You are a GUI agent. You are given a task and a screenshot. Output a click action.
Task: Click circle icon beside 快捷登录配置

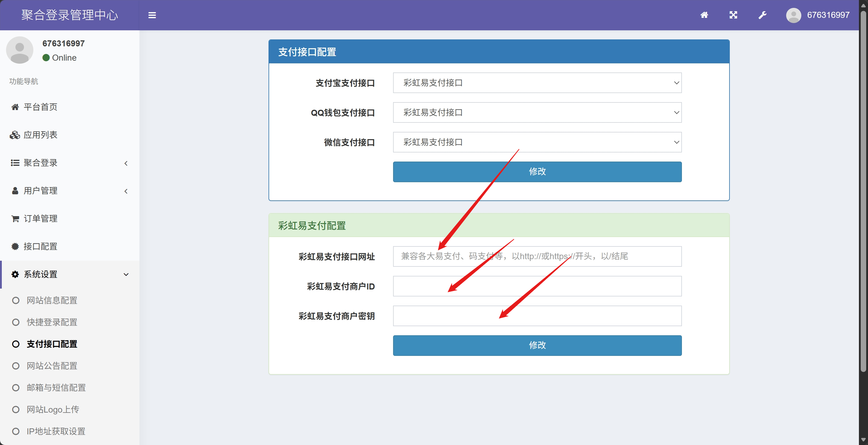(x=16, y=322)
